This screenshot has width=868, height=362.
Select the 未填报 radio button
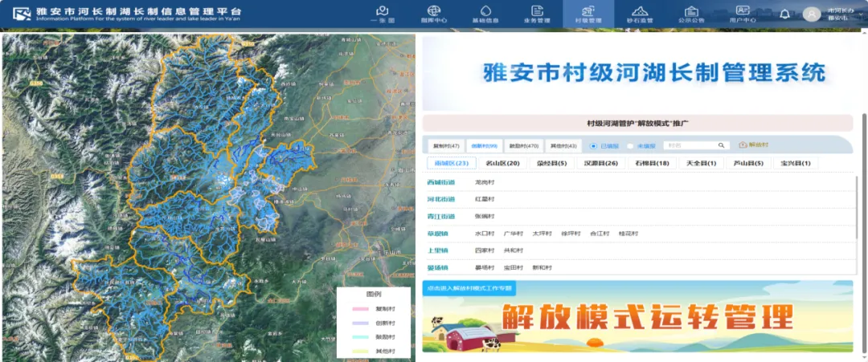tap(630, 146)
